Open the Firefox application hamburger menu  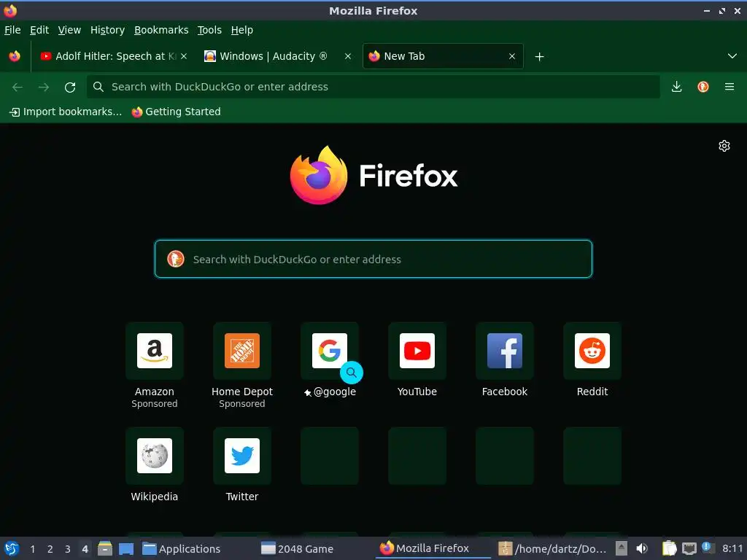pyautogui.click(x=729, y=87)
